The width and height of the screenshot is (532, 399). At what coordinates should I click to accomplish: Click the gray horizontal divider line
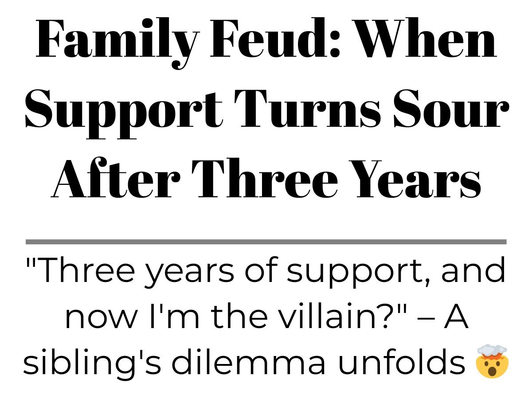point(266,242)
